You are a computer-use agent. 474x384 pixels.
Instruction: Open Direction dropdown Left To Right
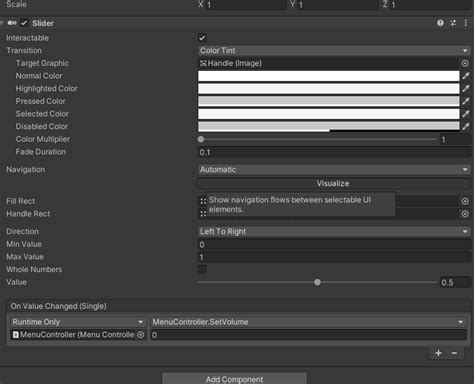tap(334, 232)
